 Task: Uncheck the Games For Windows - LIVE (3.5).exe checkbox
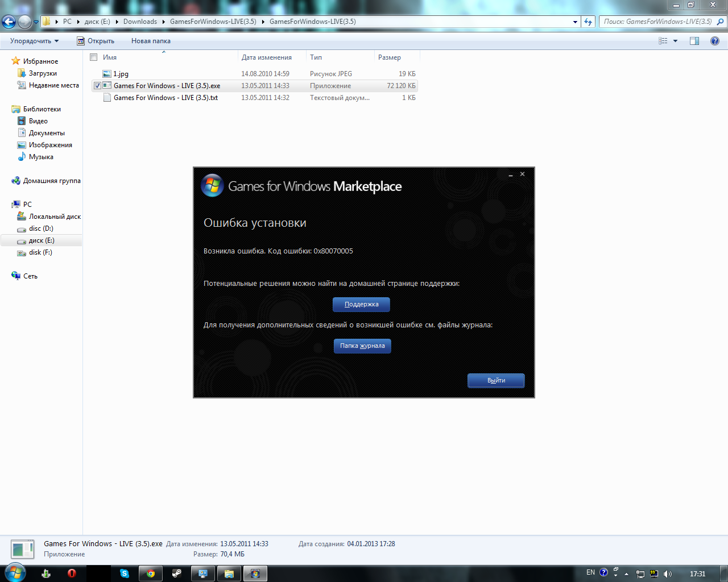tap(97, 86)
